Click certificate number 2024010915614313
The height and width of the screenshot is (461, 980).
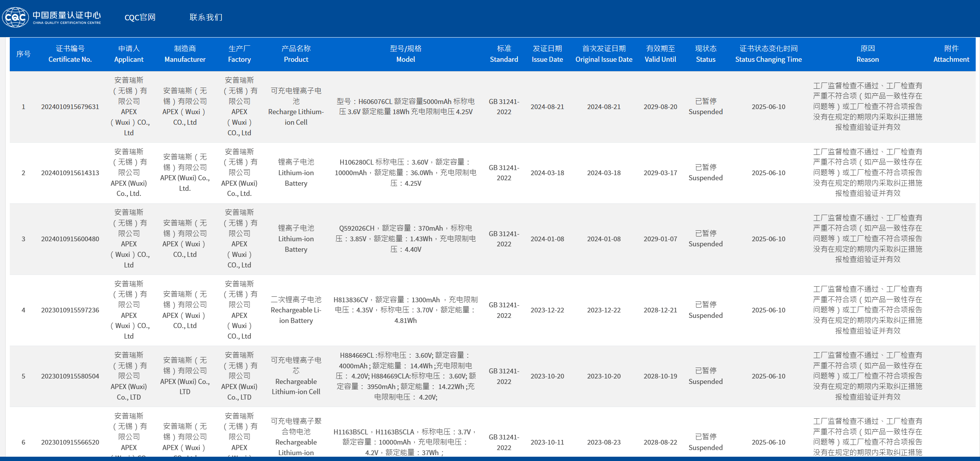click(70, 173)
